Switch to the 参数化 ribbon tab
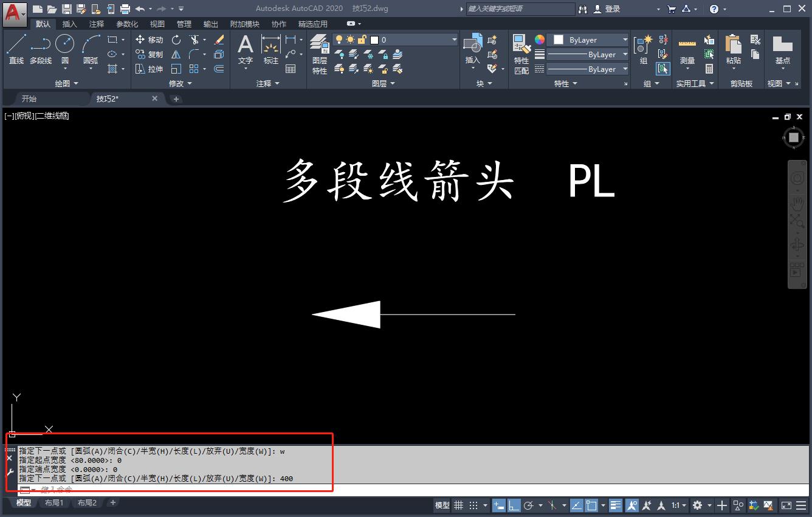Viewport: 812px width, 517px height. click(x=127, y=24)
